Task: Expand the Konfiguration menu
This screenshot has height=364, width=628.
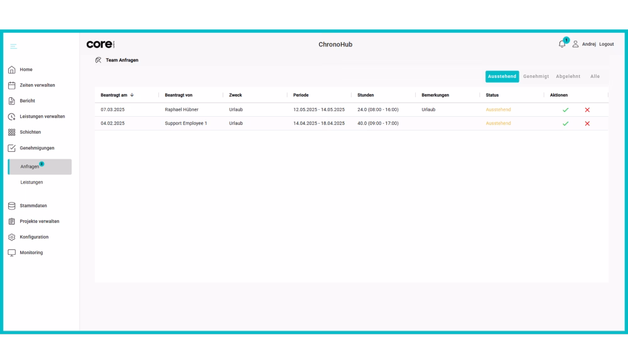Action: click(34, 237)
